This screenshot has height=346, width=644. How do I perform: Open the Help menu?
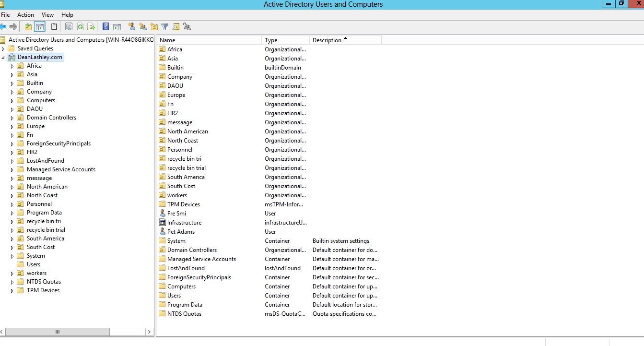tap(68, 15)
